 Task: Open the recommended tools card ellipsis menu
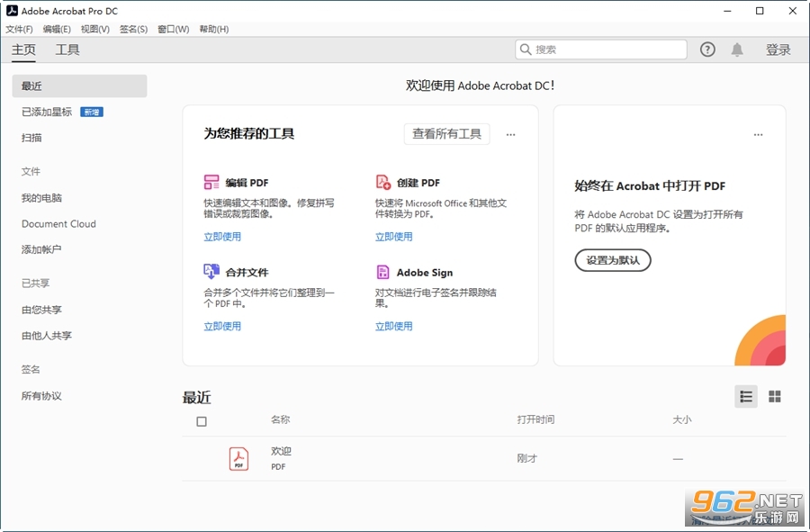(510, 134)
